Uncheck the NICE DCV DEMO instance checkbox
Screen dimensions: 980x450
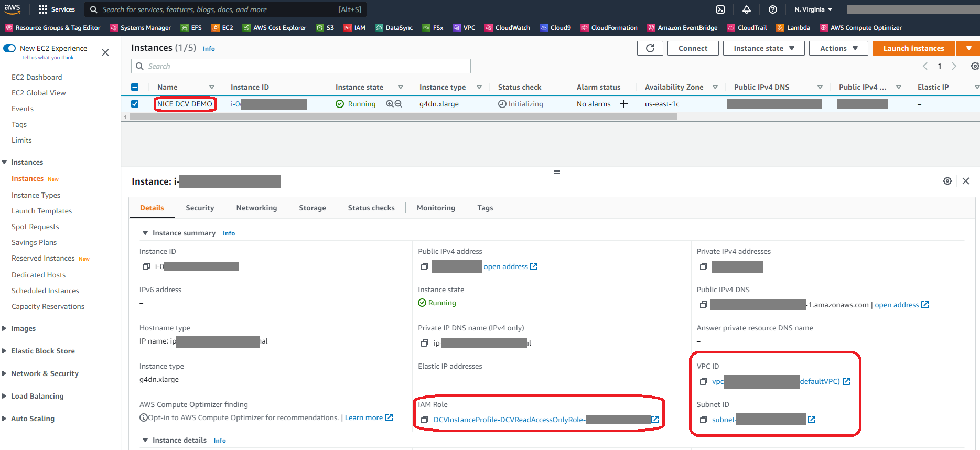pos(135,104)
